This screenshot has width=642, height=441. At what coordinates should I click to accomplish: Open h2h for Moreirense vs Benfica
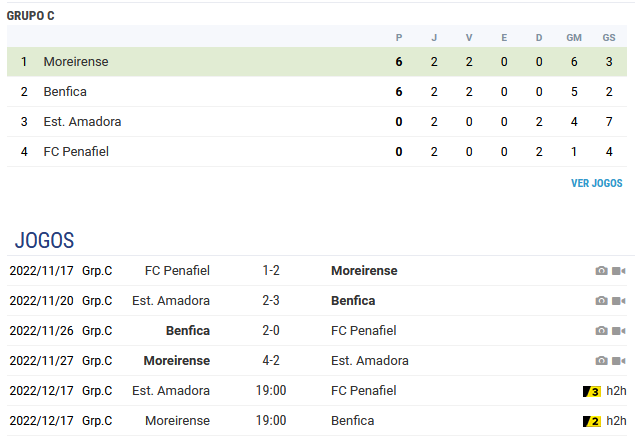pyautogui.click(x=616, y=421)
